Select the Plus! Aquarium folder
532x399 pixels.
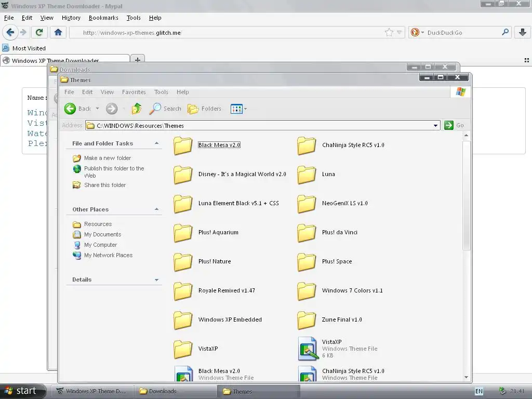tap(206, 233)
